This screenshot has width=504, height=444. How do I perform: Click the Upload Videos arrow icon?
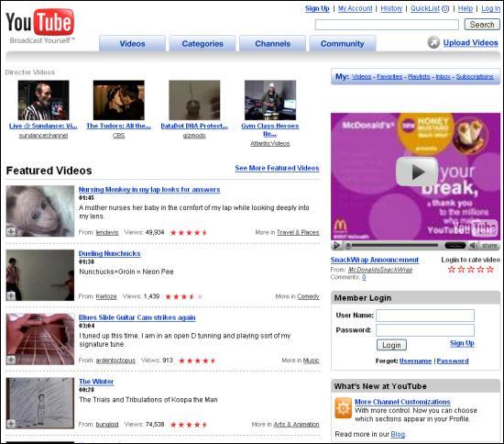433,42
